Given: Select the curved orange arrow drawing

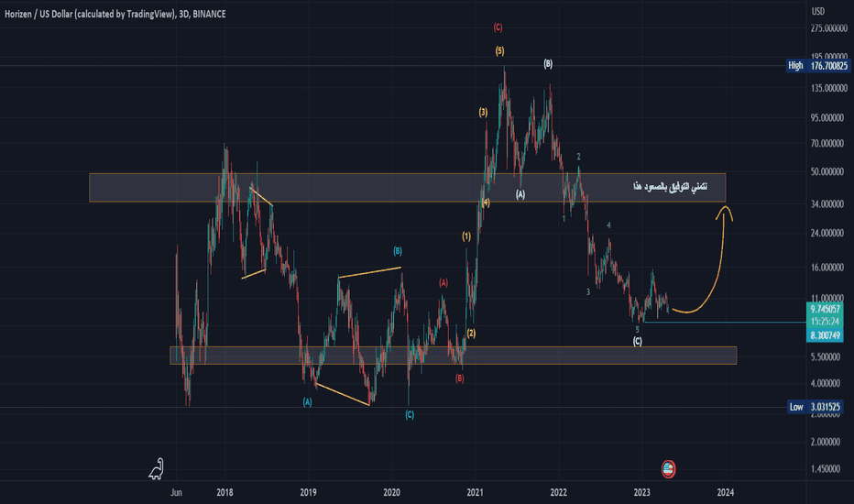Looking at the screenshot, I should pos(704,260).
